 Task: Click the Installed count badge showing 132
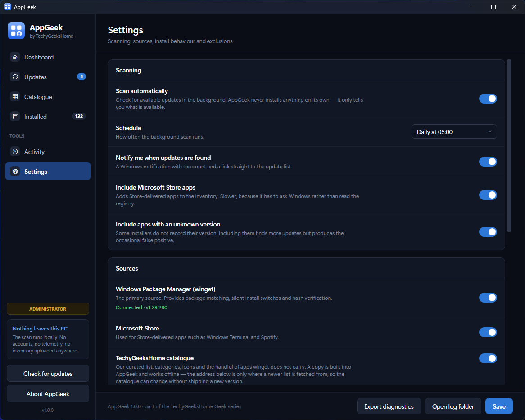pos(79,116)
